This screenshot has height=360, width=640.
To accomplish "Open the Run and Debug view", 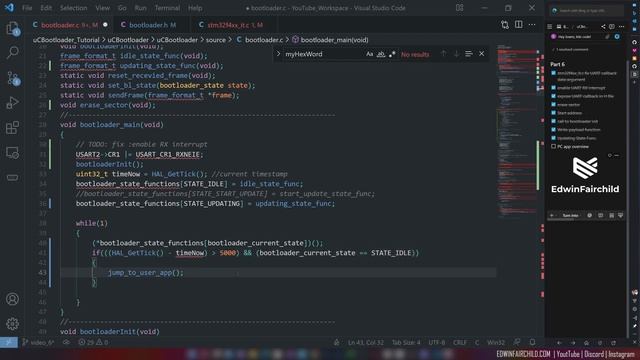I will click(x=13, y=102).
